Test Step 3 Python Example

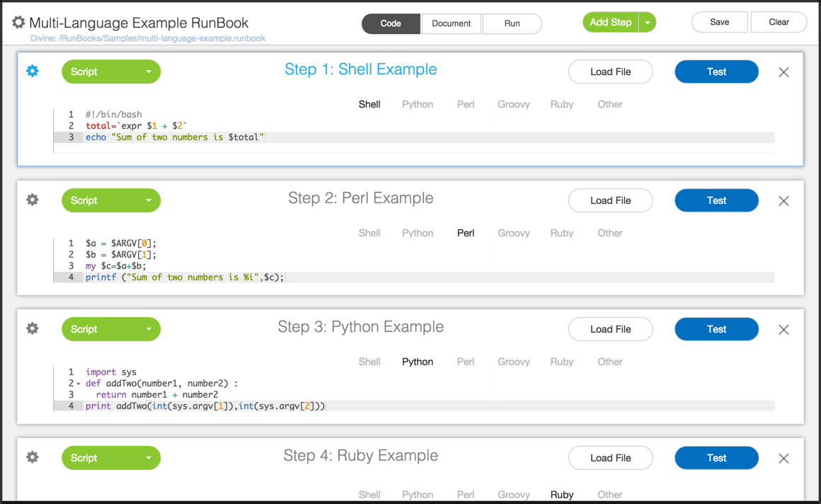pos(716,329)
